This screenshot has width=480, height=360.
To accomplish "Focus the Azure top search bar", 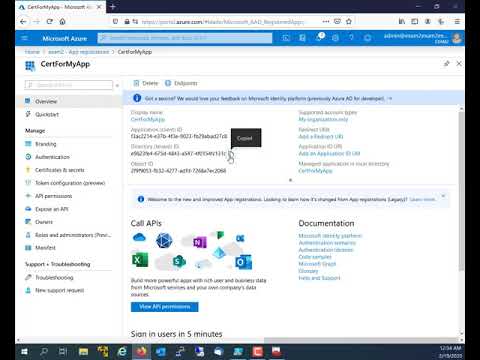I will coord(185,38).
